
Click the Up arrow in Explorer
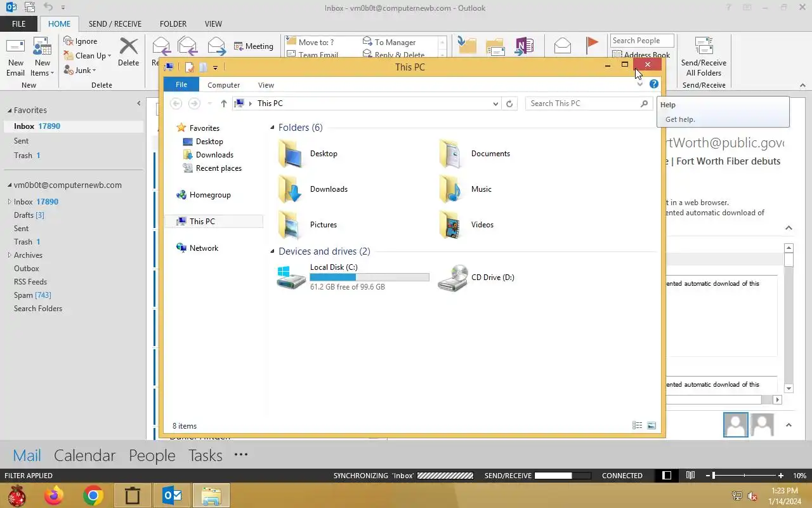tap(224, 104)
